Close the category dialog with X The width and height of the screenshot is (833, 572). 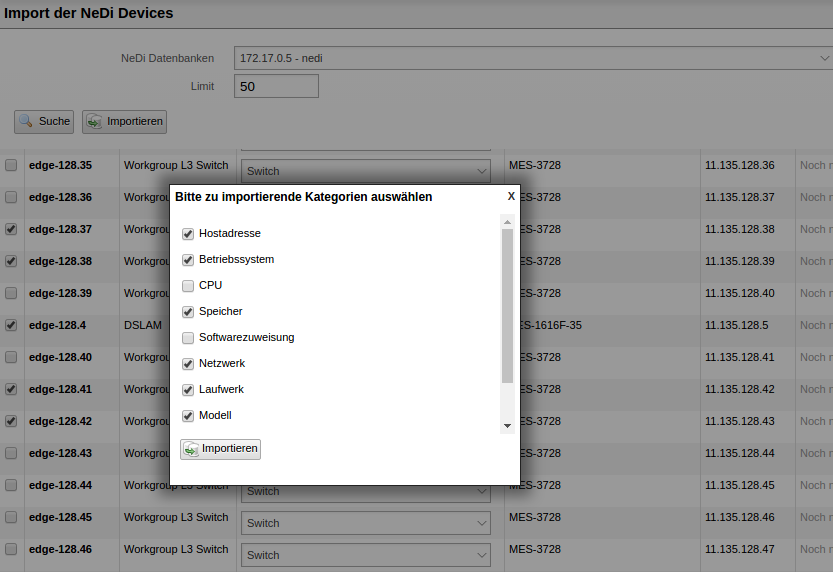(511, 197)
